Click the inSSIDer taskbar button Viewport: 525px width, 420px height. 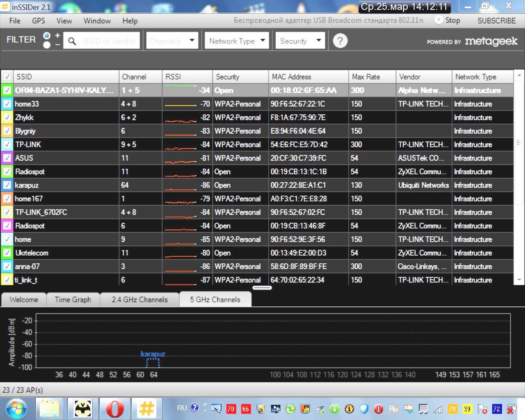coord(147,409)
